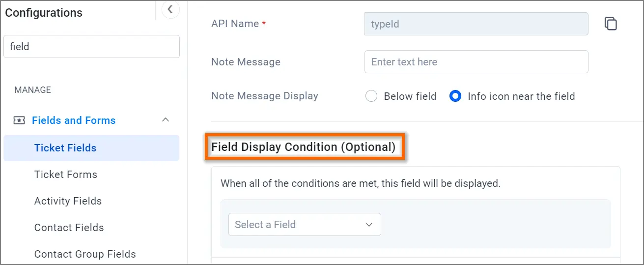The height and width of the screenshot is (265, 644).
Task: Click the API Name typeId field
Action: 476,24
